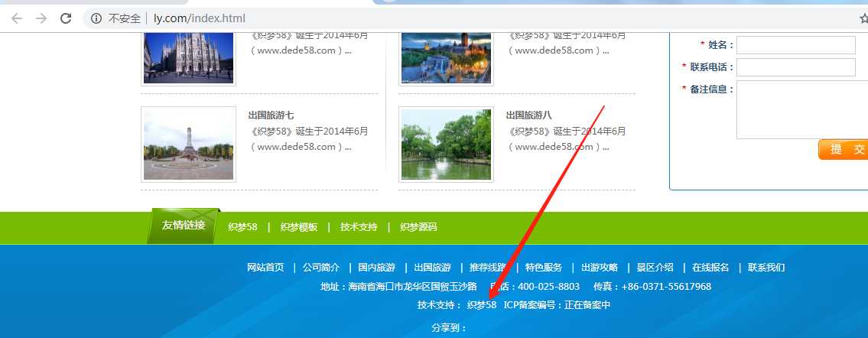Open the green-bar 技术支持 friendly link

(x=359, y=227)
